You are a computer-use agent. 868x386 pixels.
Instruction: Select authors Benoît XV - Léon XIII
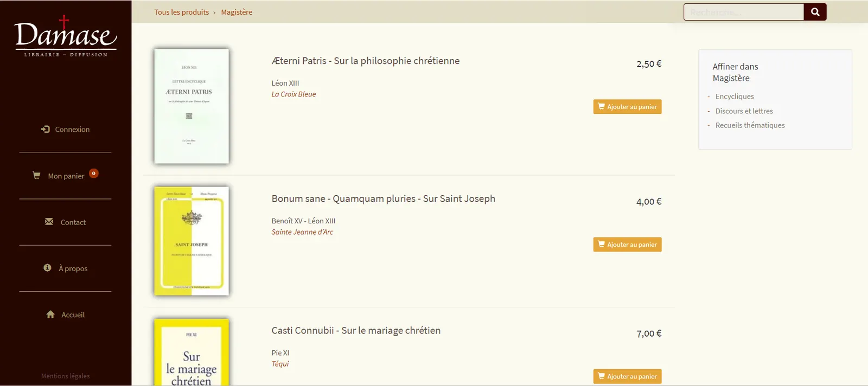303,221
